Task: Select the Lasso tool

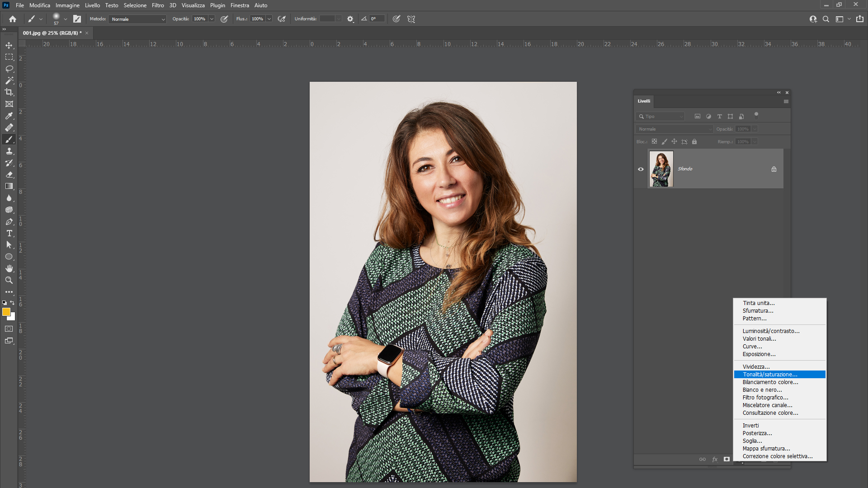Action: 9,69
